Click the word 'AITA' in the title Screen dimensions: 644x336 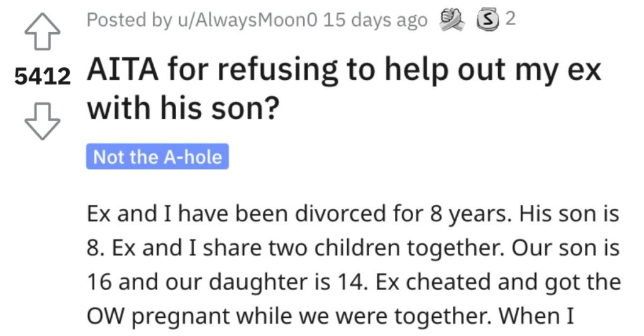123,70
